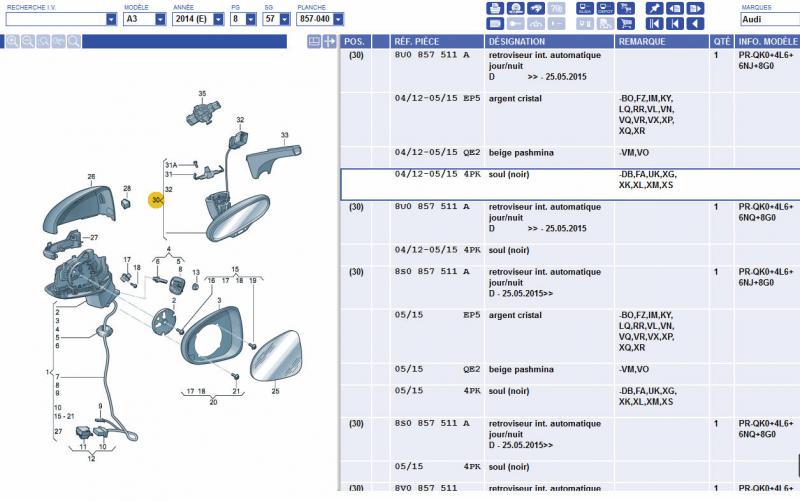Click the last magnifier icon in diagram toolbar

(x=73, y=41)
